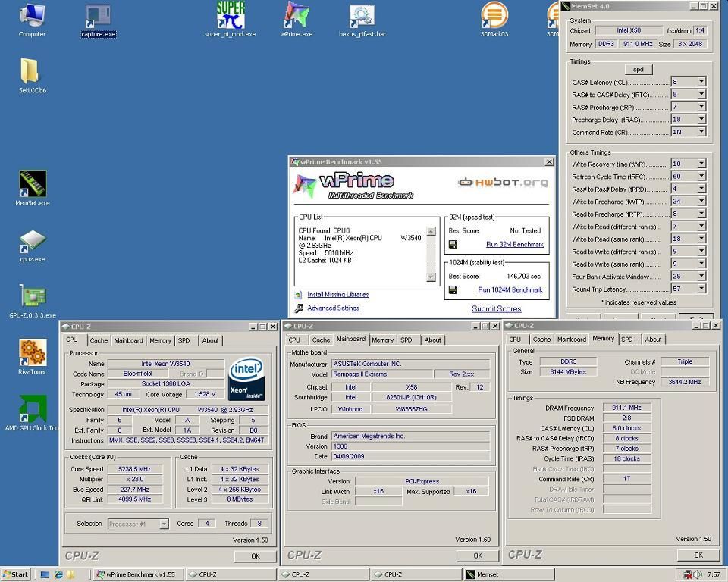Click the NB Frequency 3644.2 MHz value
The width and height of the screenshot is (728, 582).
tap(684, 382)
